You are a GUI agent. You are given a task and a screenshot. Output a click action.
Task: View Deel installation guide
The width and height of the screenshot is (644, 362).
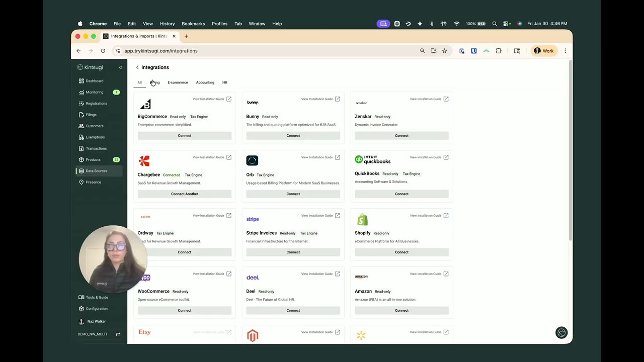(x=320, y=274)
